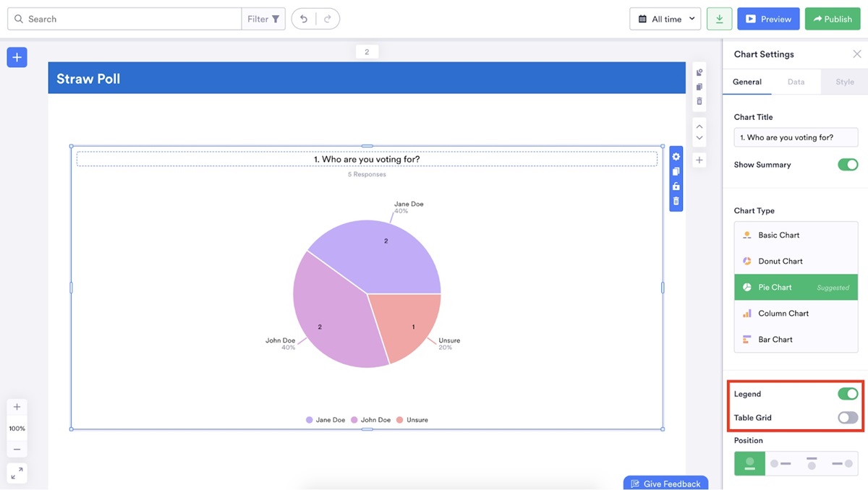
Task: Open the Style tab in Chart Settings
Action: click(843, 82)
